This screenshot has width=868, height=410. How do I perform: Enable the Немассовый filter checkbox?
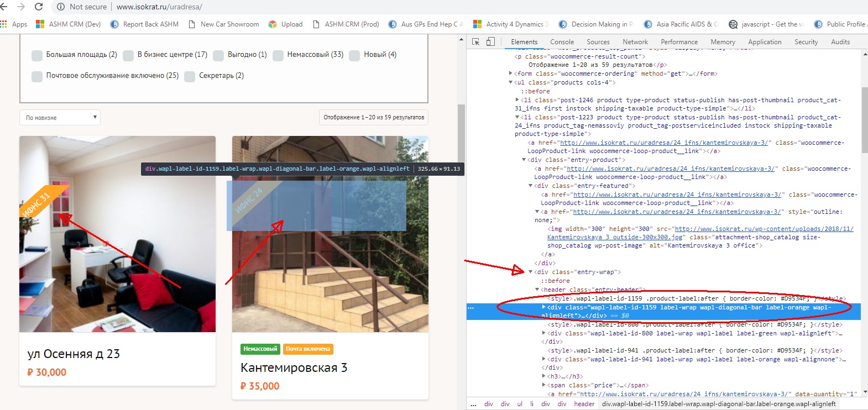pos(278,55)
